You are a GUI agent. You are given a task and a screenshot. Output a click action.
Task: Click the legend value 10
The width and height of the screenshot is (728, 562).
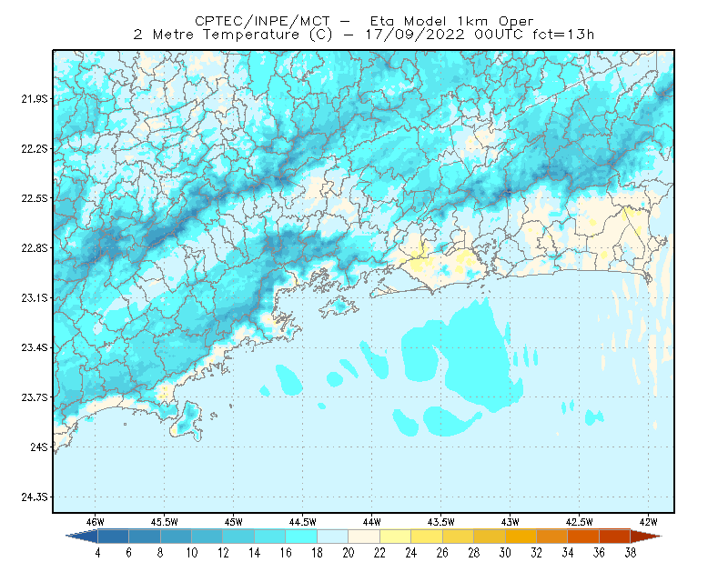(192, 553)
